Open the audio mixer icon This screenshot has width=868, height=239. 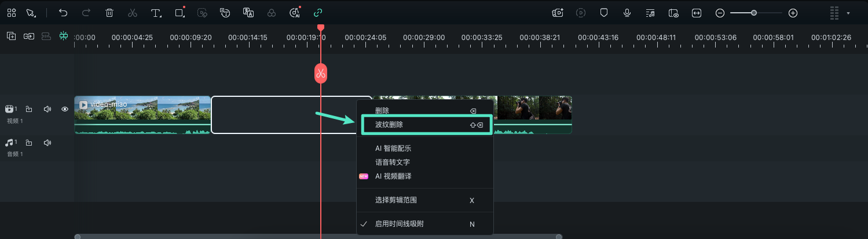650,13
